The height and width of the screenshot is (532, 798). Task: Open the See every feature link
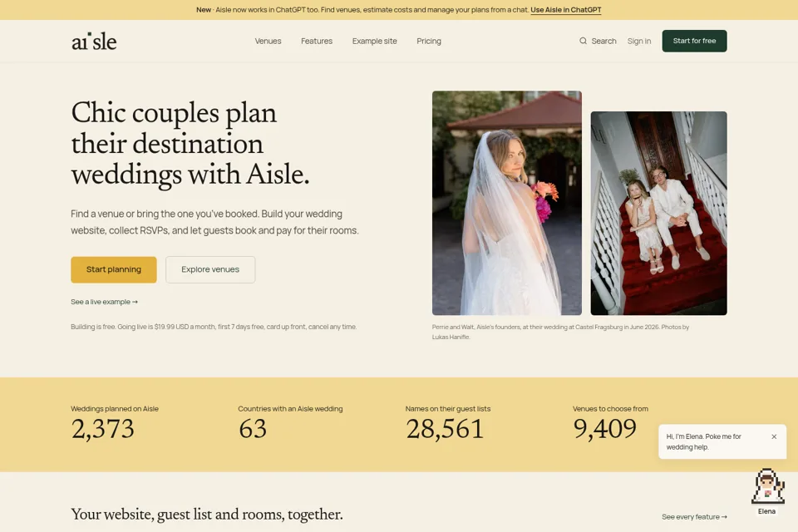694,517
